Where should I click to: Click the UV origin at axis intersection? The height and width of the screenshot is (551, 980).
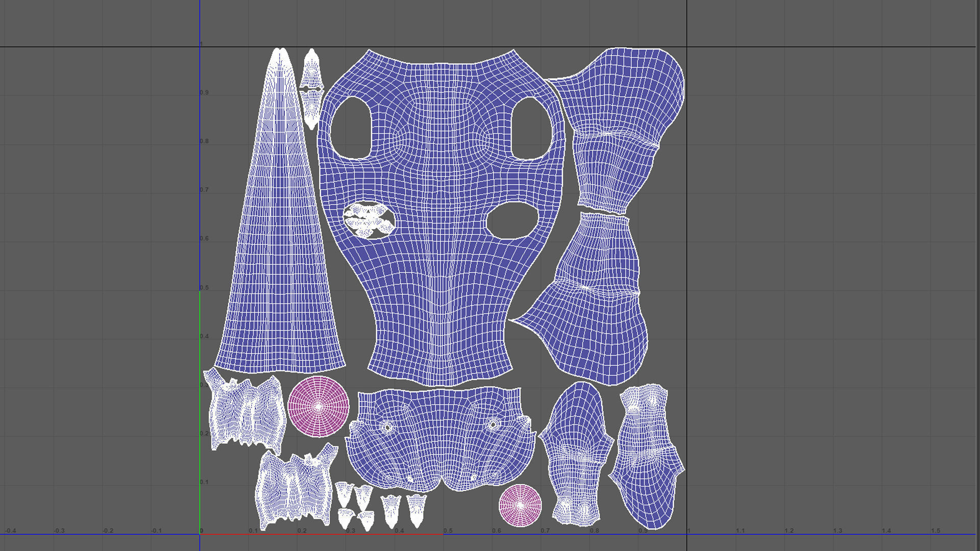coord(200,534)
